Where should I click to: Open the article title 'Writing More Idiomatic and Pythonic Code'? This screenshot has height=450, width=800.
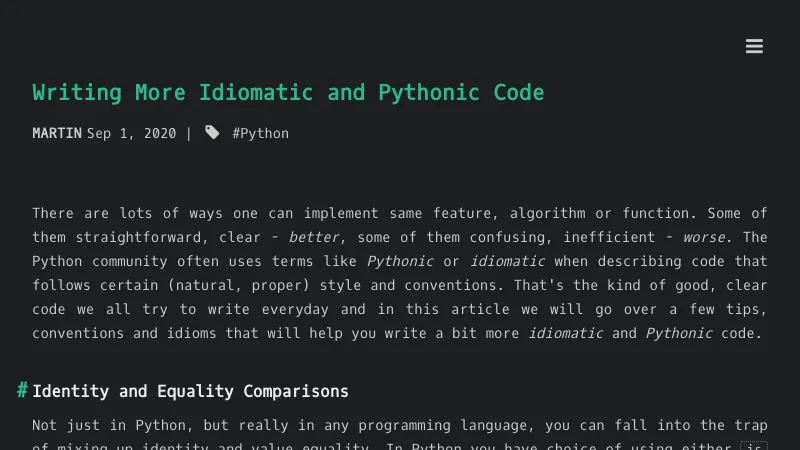pyautogui.click(x=288, y=93)
